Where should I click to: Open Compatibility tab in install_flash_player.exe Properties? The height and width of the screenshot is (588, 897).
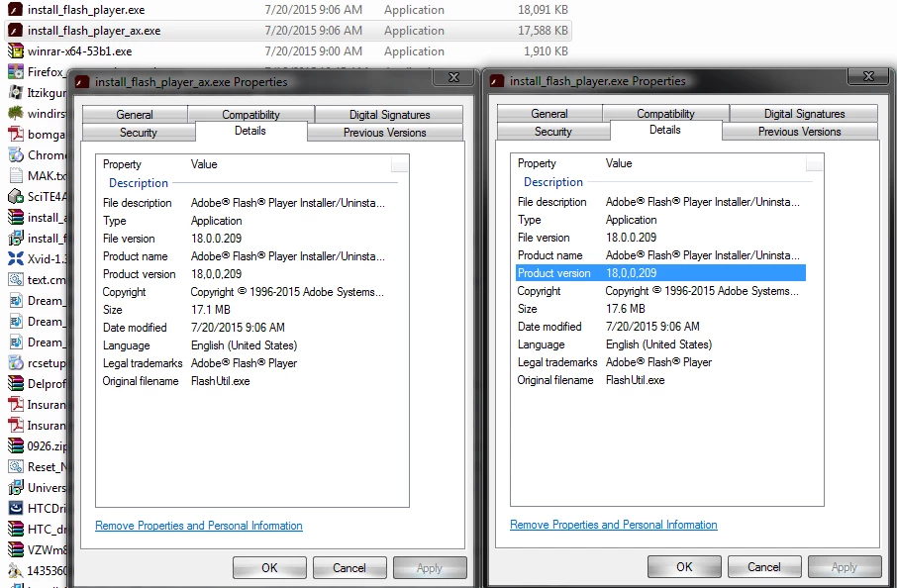[665, 113]
